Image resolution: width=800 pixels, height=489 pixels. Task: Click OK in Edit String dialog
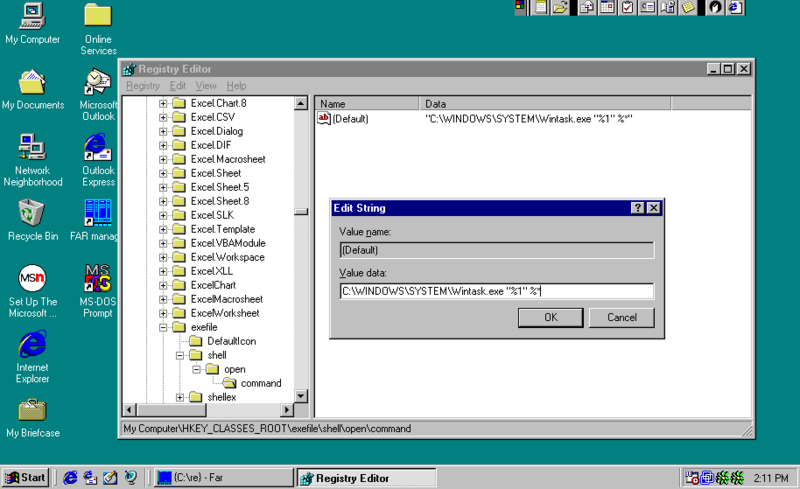click(551, 317)
